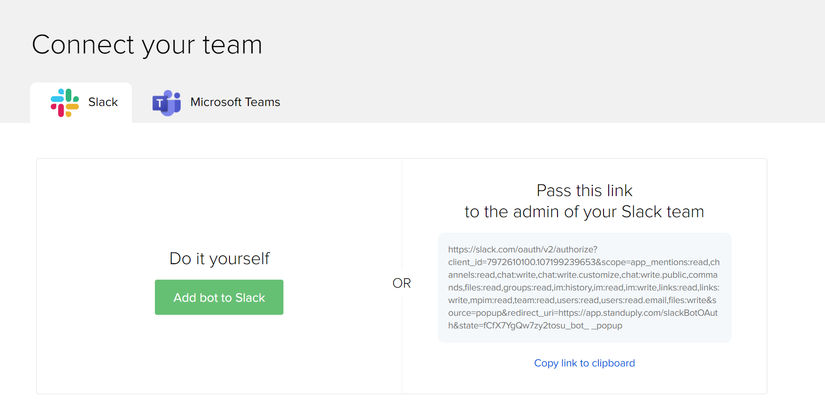Screen dimensions: 825x411
Task: Click the OR separator label
Action: (401, 284)
